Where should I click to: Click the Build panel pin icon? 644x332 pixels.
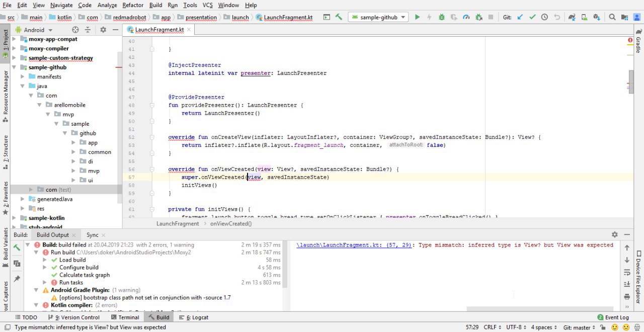click(17, 279)
